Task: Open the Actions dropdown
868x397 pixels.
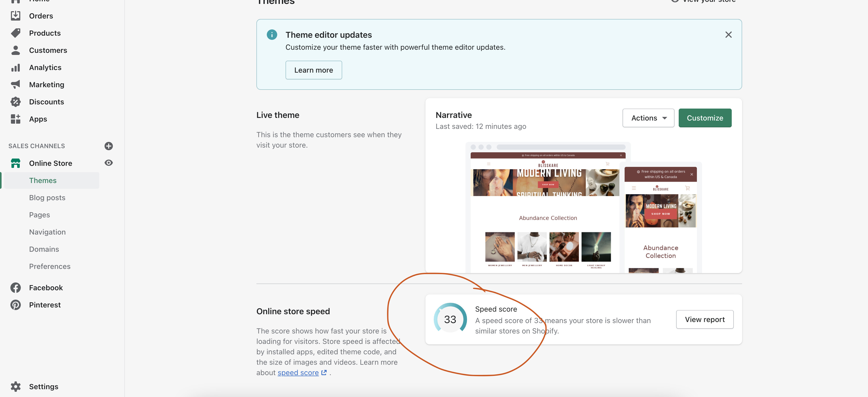Action: pyautogui.click(x=648, y=118)
